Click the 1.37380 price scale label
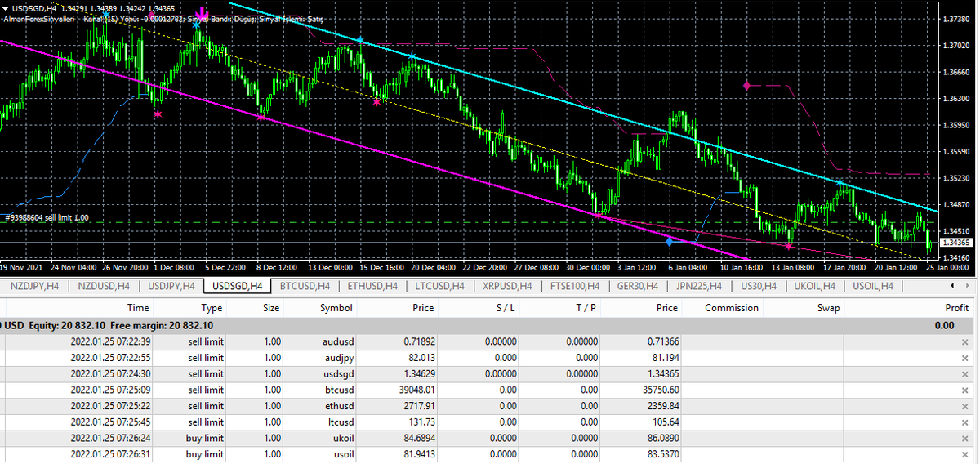 (956, 19)
